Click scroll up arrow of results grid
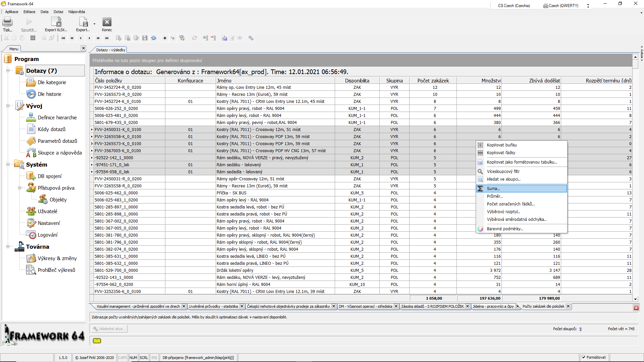The image size is (644, 362). 635,57
